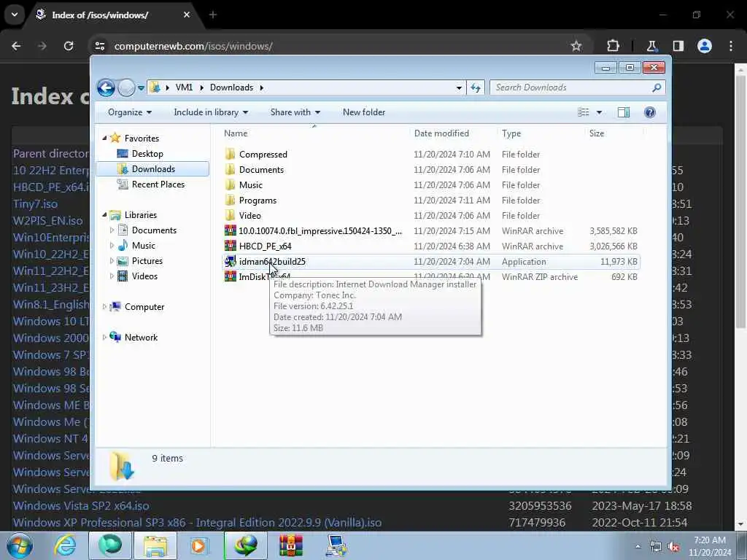Screen dimensions: 747x560
Task: Select the Compressed folder icon
Action: click(230, 155)
